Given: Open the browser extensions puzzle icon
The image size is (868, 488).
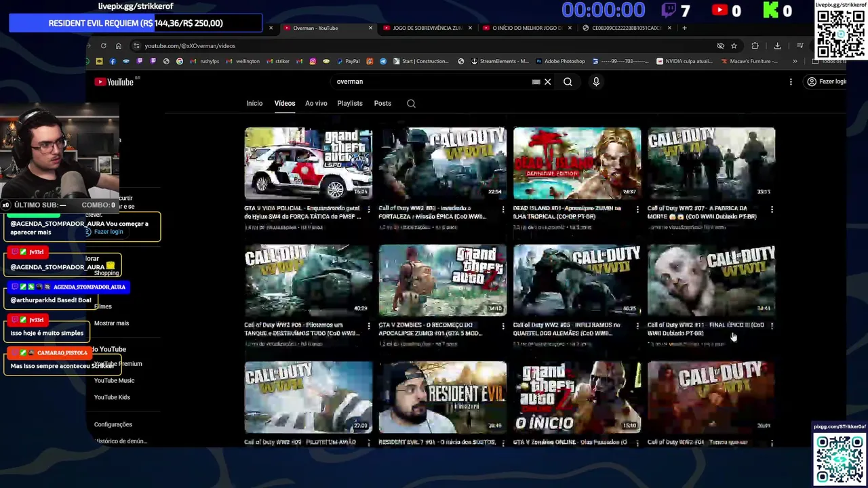Looking at the screenshot, I should coord(755,45).
